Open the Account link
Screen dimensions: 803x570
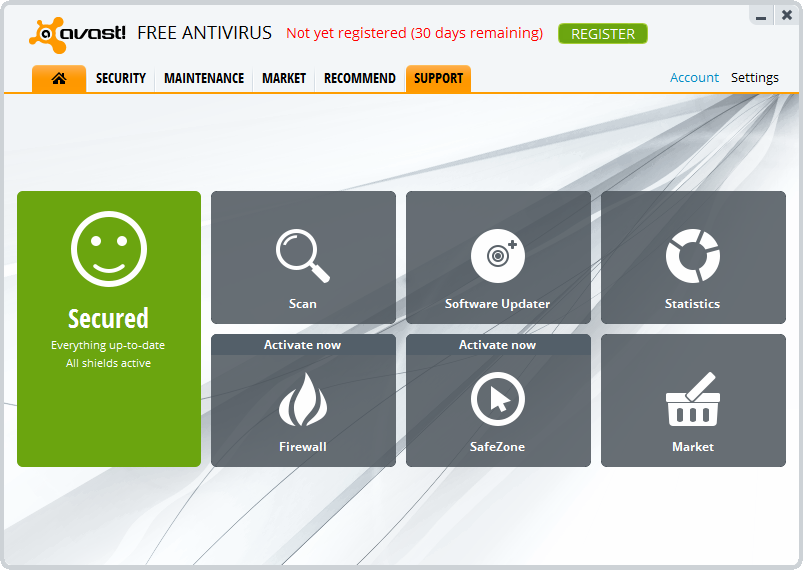[694, 77]
